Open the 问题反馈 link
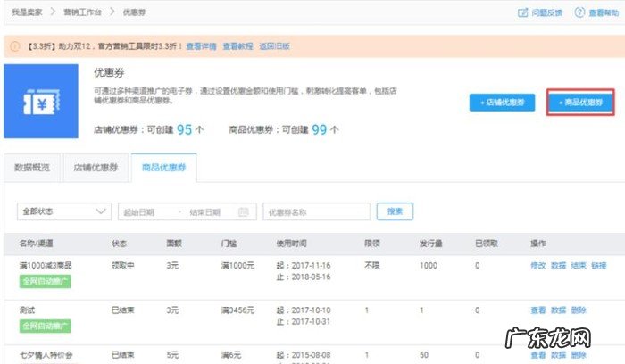The height and width of the screenshot is (364, 625). click(x=546, y=12)
